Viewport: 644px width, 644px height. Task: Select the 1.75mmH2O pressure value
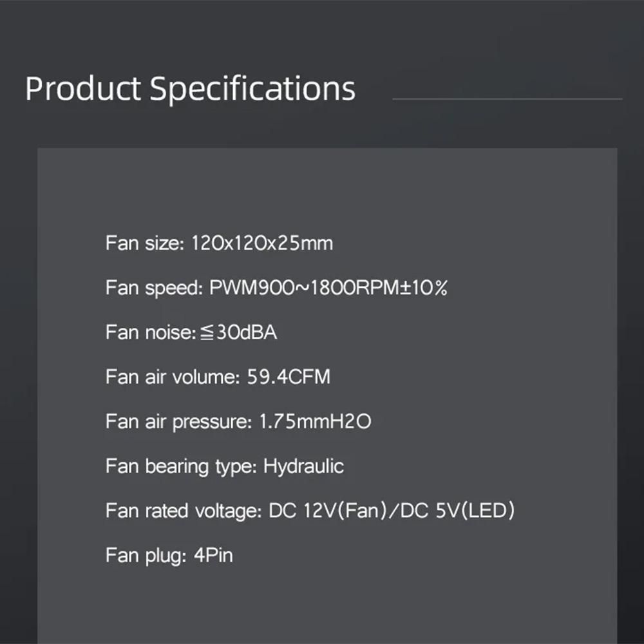(314, 422)
